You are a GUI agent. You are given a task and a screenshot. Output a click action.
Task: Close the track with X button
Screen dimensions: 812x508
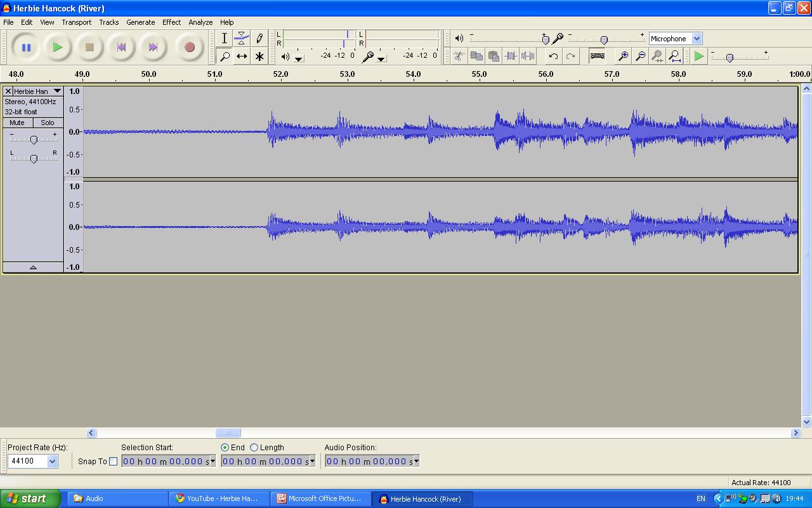8,91
